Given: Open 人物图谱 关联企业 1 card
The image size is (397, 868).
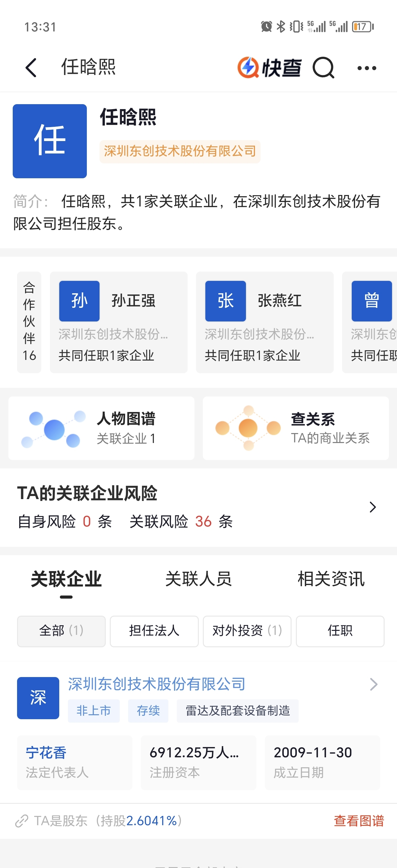Looking at the screenshot, I should pyautogui.click(x=101, y=428).
